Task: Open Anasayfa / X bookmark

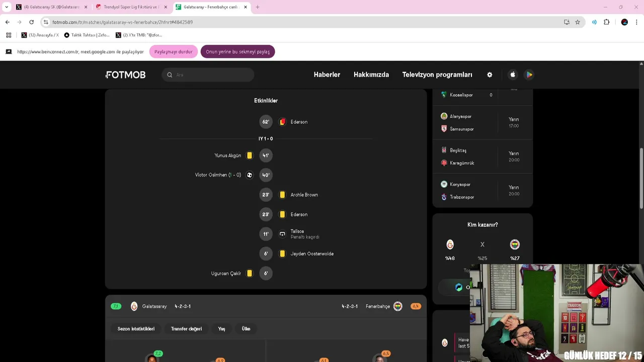Action: tap(40, 35)
